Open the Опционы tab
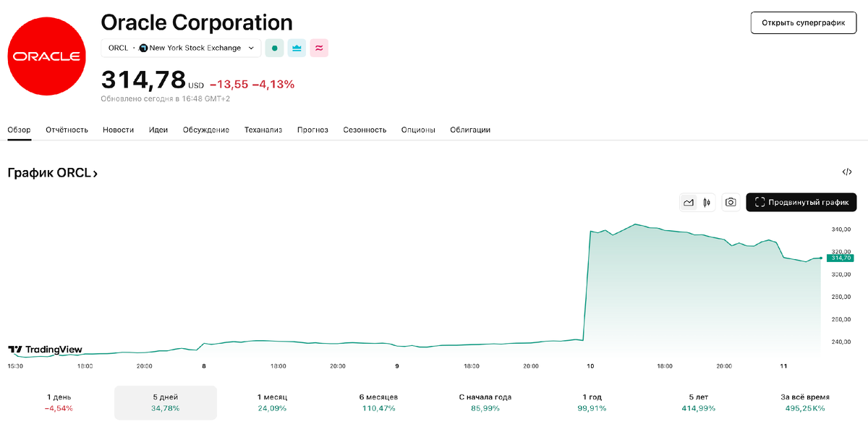This screenshot has height=427, width=868. (418, 130)
